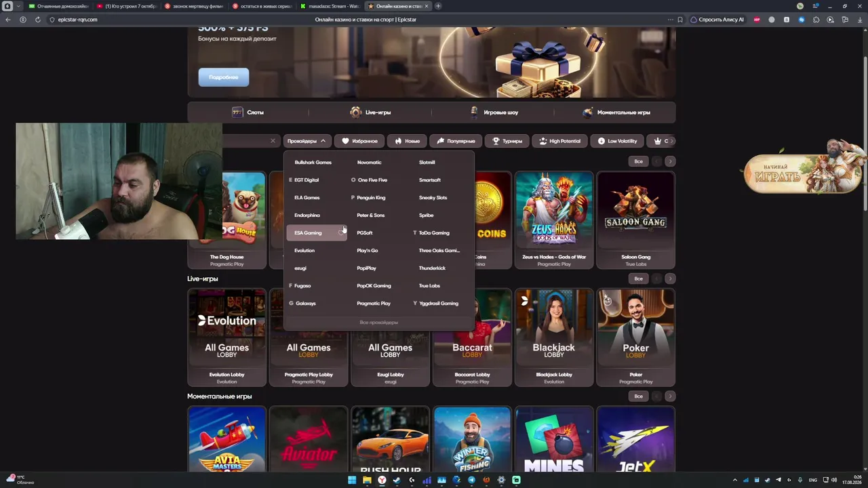Collapse the Провайдеры dropdown

307,141
